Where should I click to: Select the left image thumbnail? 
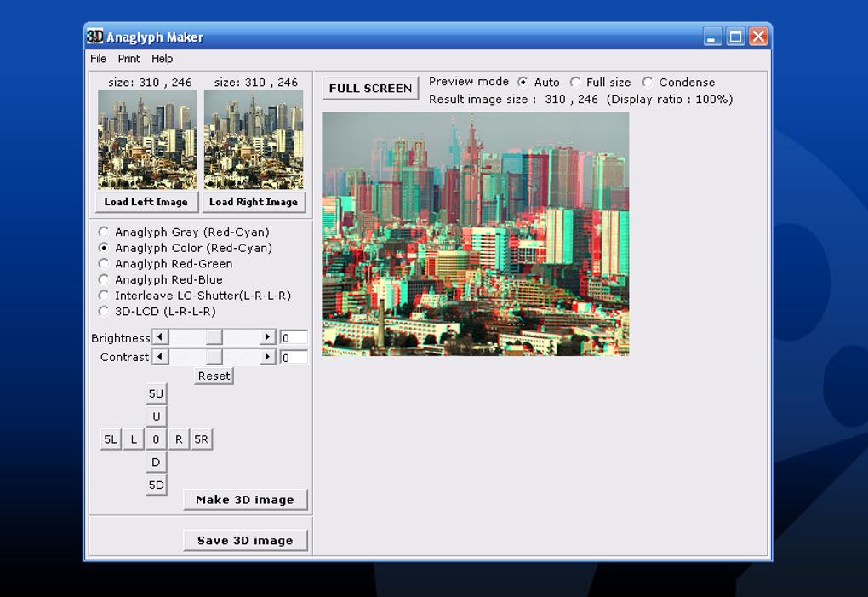[x=147, y=141]
